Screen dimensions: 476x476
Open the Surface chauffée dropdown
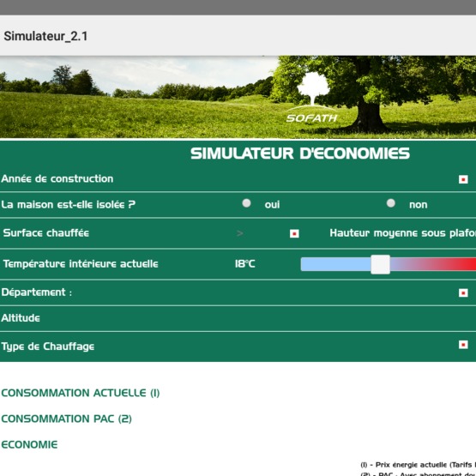click(294, 233)
